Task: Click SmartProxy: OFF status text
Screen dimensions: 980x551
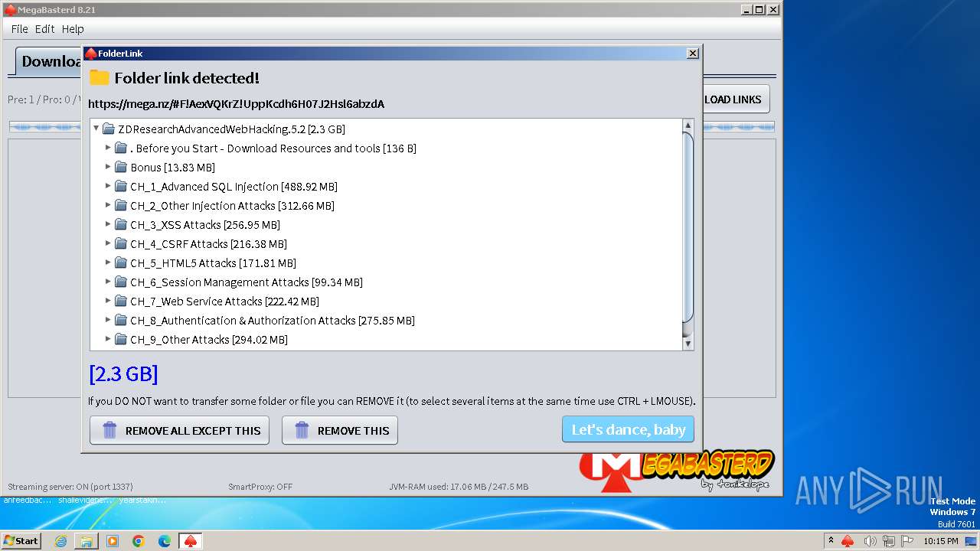Action: tap(260, 487)
